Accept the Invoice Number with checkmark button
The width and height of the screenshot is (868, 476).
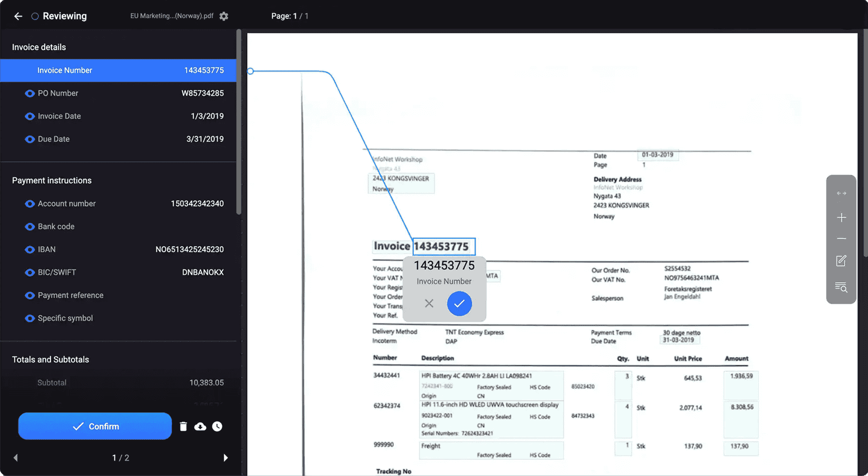pyautogui.click(x=459, y=303)
